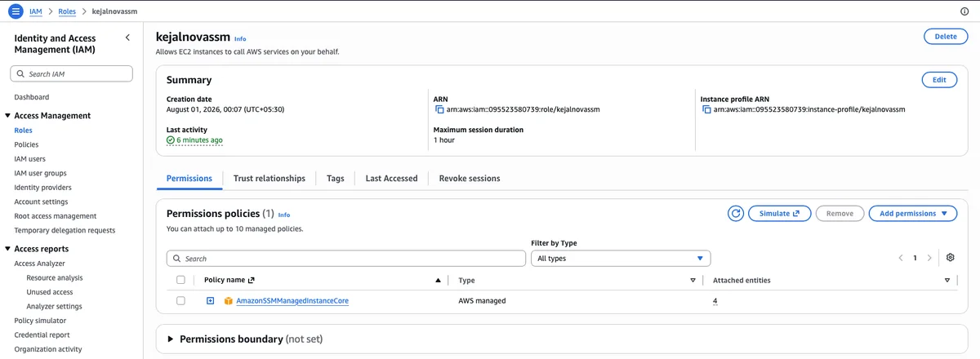Collapse the IAM sidebar with arrow icon
980x359 pixels.
[x=127, y=38]
